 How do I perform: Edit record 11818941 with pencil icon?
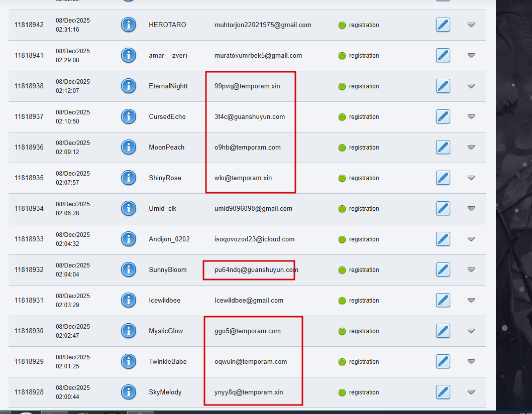tap(443, 55)
